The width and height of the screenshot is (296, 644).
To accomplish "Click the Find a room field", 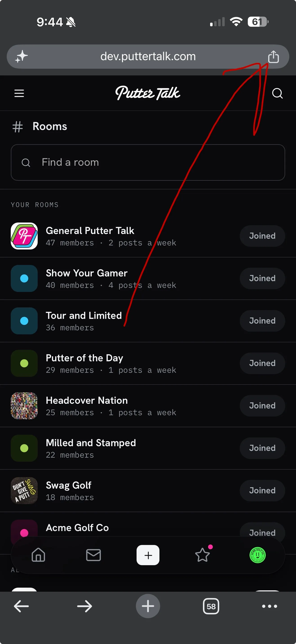I will (x=148, y=163).
